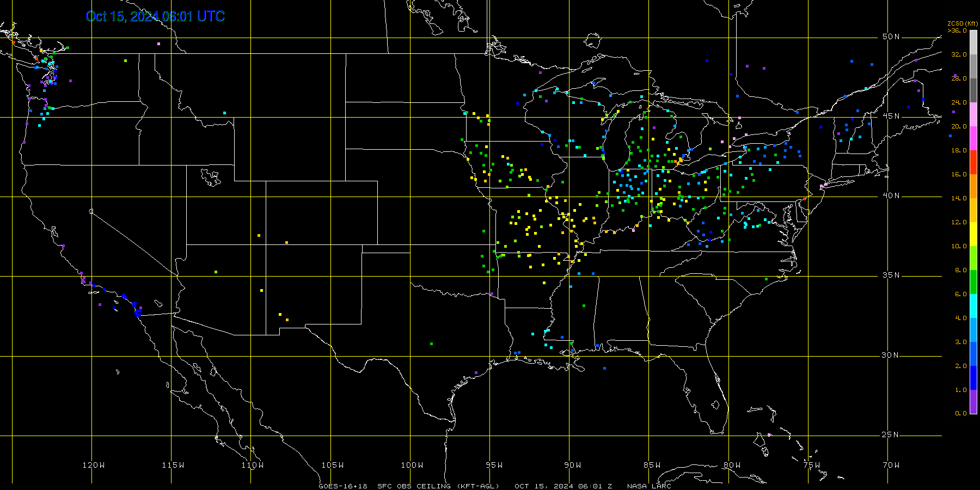Viewport: 980px width, 490px height.
Task: Select the cyan 4.0–6.0 kft legend segment
Action: [973, 306]
